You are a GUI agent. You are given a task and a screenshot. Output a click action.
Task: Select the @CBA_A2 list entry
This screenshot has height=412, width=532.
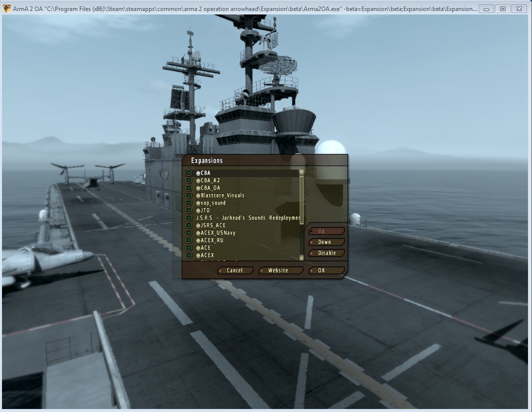(x=242, y=181)
